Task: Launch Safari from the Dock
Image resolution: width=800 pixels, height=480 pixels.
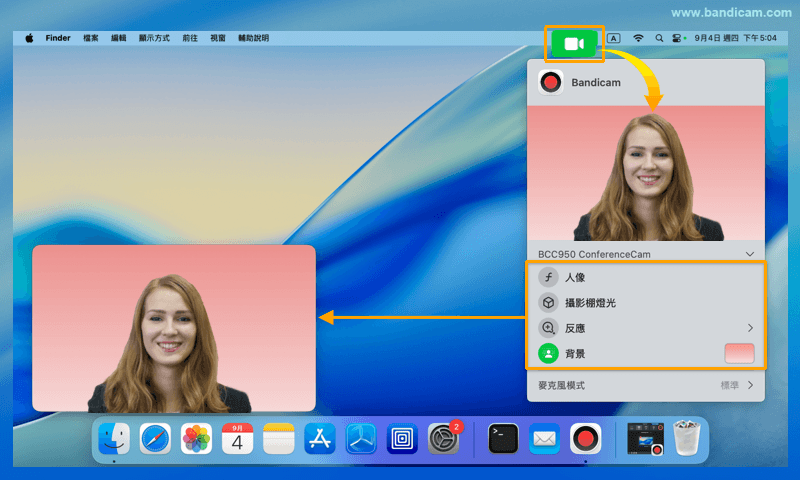Action: click(155, 439)
